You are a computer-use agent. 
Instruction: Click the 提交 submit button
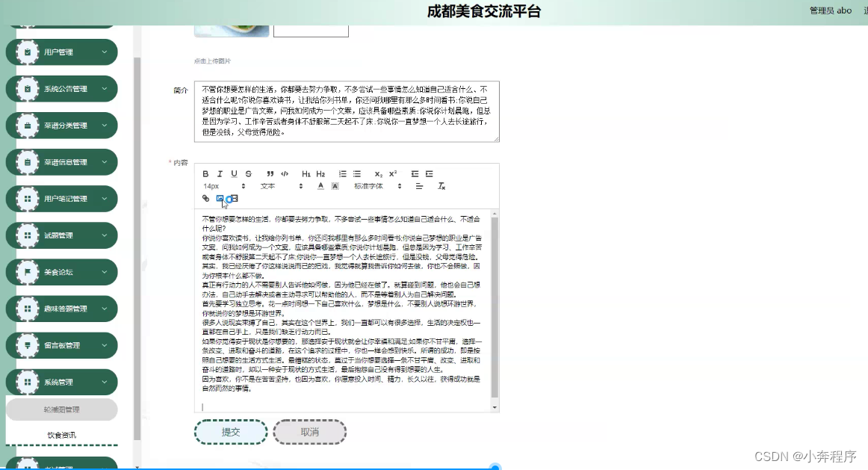[x=230, y=432]
